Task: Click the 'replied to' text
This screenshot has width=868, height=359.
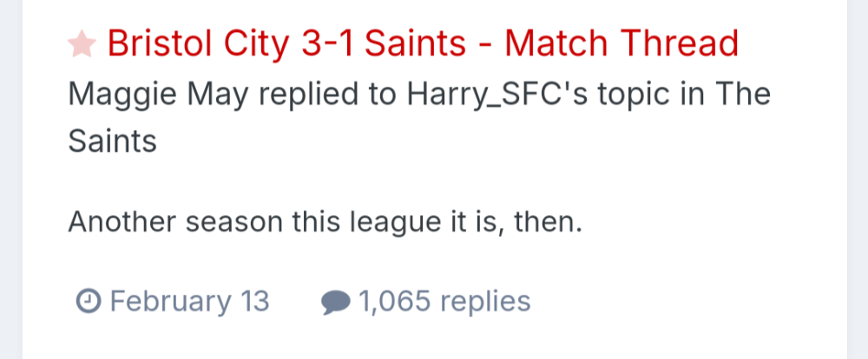Action: tap(274, 93)
